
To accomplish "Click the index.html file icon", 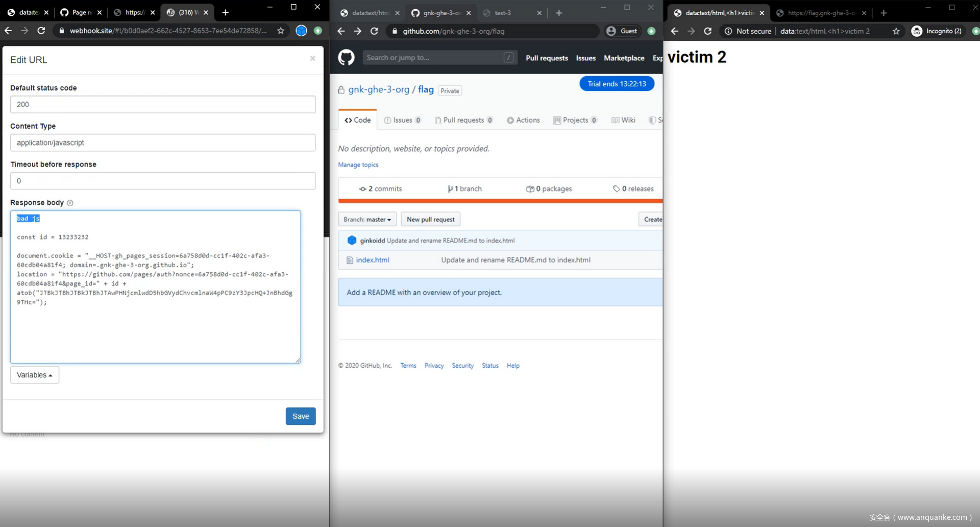I will [350, 260].
